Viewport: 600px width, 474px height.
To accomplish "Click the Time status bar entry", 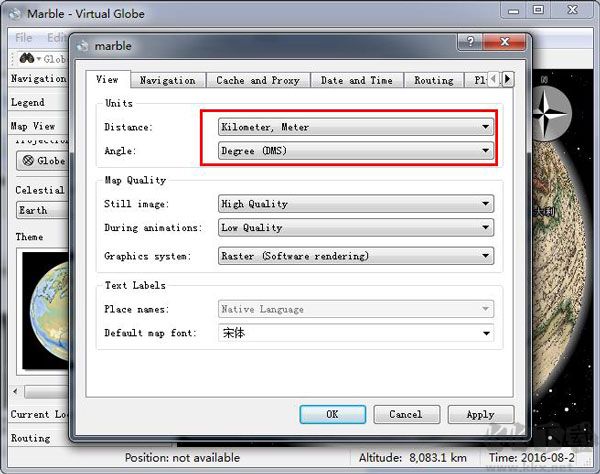I will point(532,458).
